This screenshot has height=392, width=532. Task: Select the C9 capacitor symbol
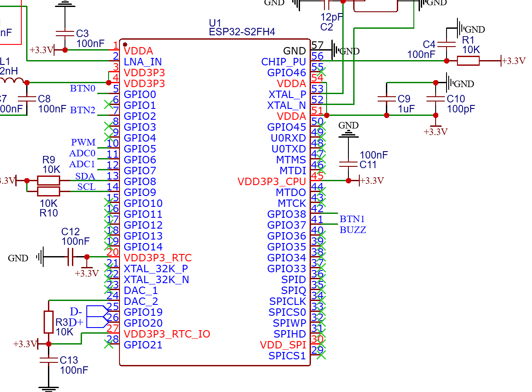point(386,99)
